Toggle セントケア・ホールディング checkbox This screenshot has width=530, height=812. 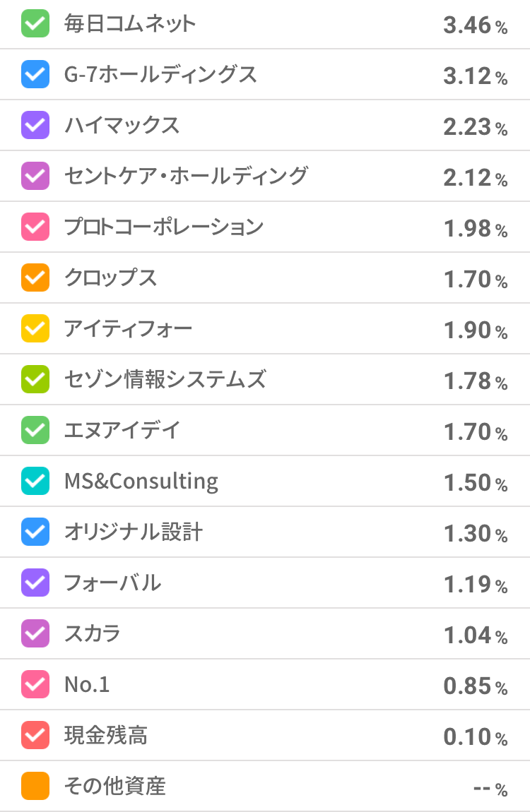tap(35, 176)
